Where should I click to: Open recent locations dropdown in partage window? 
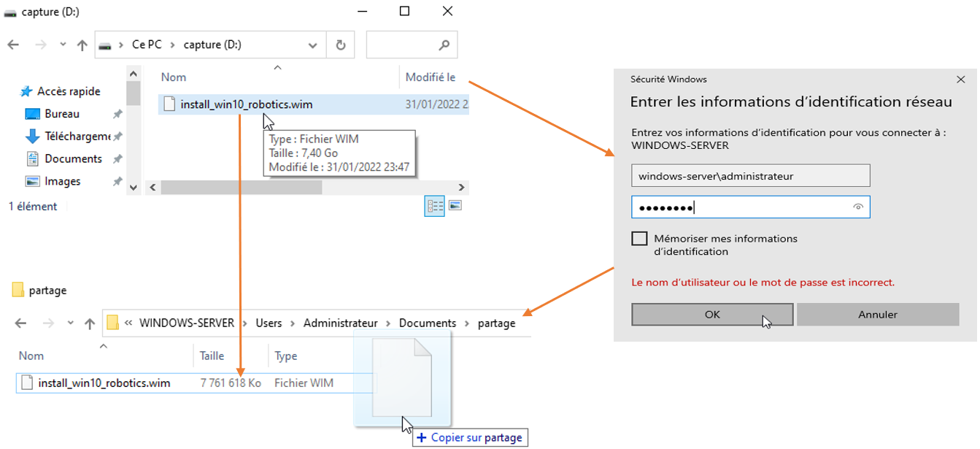70,323
